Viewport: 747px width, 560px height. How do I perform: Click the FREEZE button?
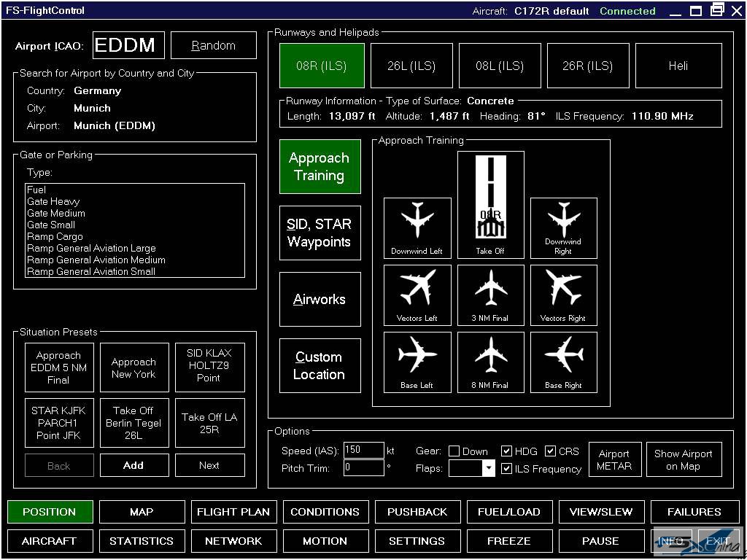point(510,541)
